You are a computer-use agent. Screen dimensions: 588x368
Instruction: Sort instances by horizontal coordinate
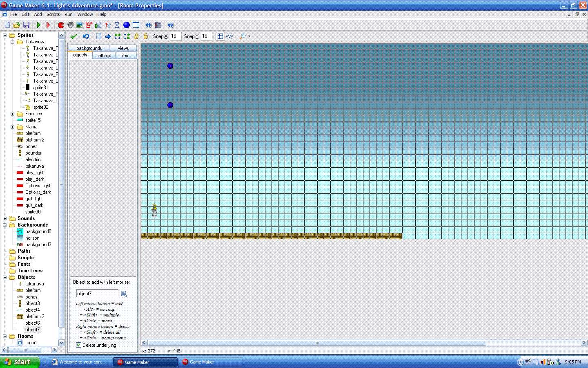(x=118, y=36)
